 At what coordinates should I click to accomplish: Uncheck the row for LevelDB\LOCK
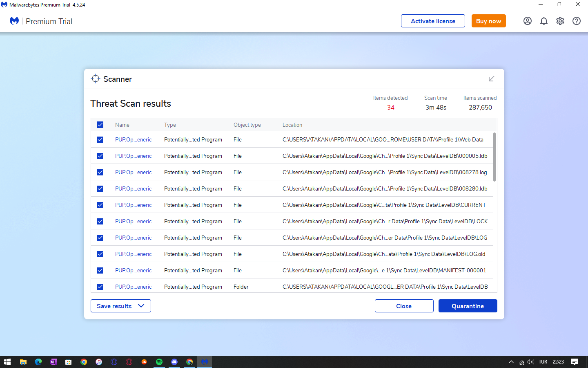(100, 221)
